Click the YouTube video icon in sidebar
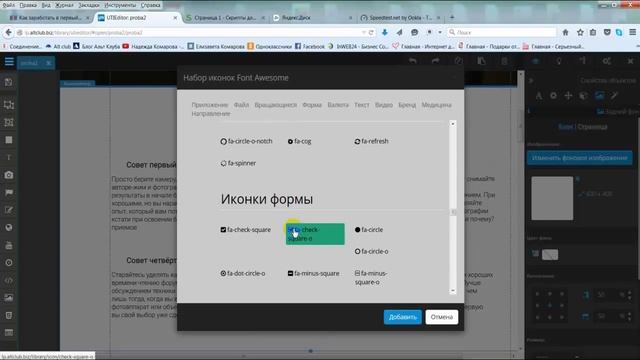Screen dimensions: 640x360 9,245
